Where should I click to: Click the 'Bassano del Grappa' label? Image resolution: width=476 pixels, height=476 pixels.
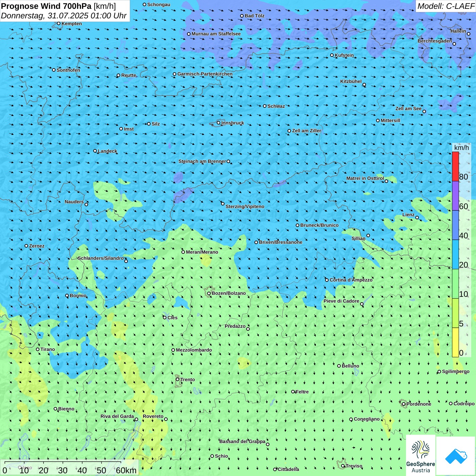click(x=242, y=441)
